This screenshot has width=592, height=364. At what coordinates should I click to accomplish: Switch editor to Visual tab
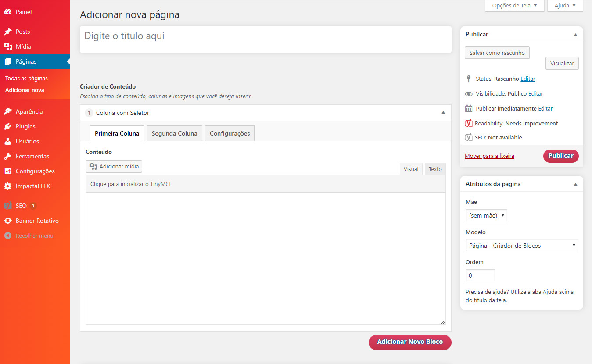411,169
